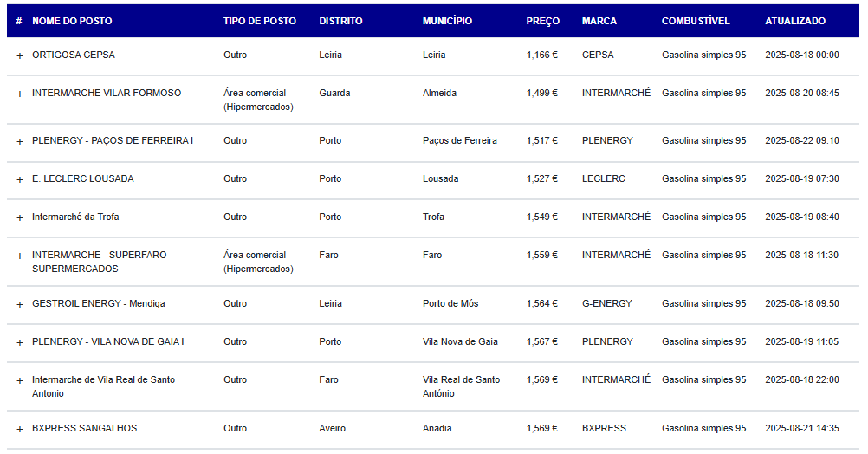The height and width of the screenshot is (454, 868).
Task: Sort by MUNICÍPIO column header
Action: tap(447, 21)
